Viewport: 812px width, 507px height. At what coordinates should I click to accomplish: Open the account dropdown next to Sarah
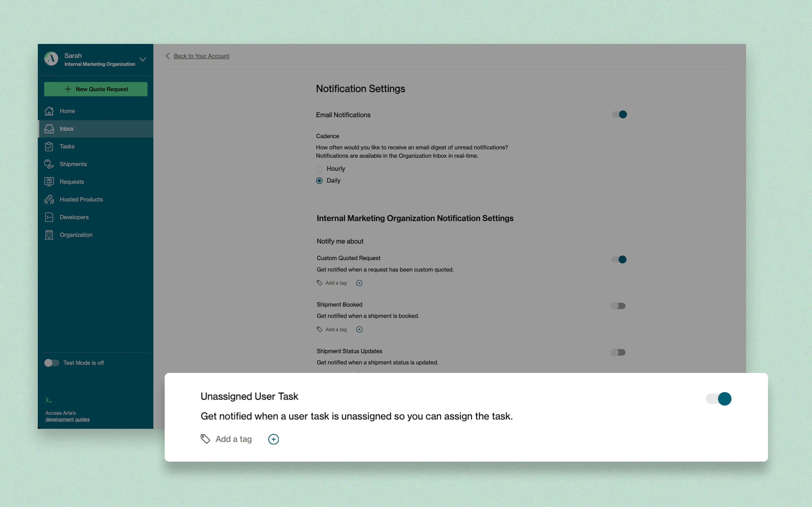[x=143, y=59]
